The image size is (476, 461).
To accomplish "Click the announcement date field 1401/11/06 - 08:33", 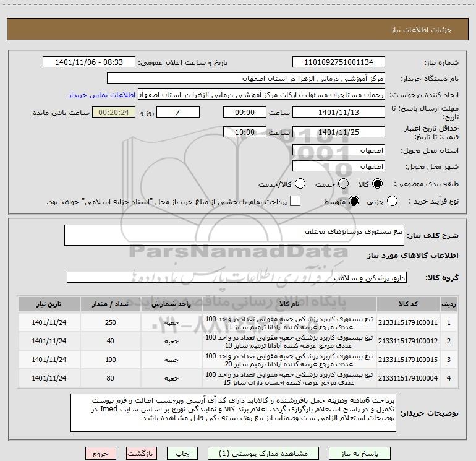I will click(89, 62).
